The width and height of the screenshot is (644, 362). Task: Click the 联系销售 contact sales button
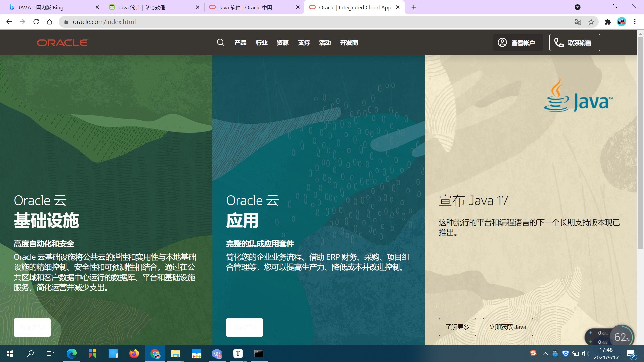[x=575, y=43]
